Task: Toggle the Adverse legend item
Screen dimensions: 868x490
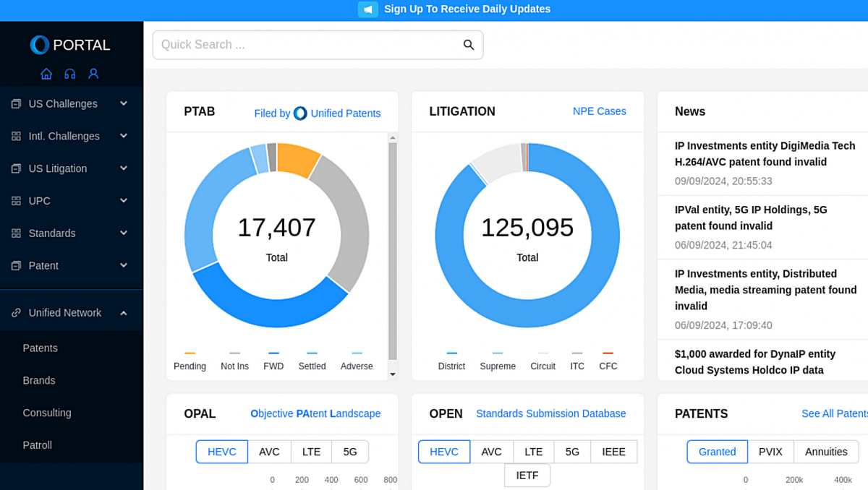Action: coord(357,361)
